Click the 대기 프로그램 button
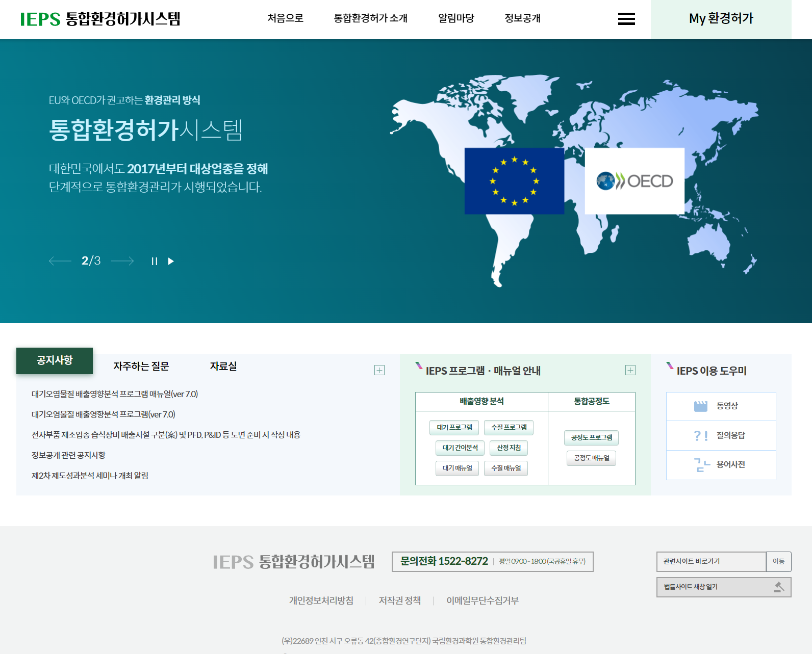Image resolution: width=812 pixels, height=654 pixels. (x=454, y=428)
